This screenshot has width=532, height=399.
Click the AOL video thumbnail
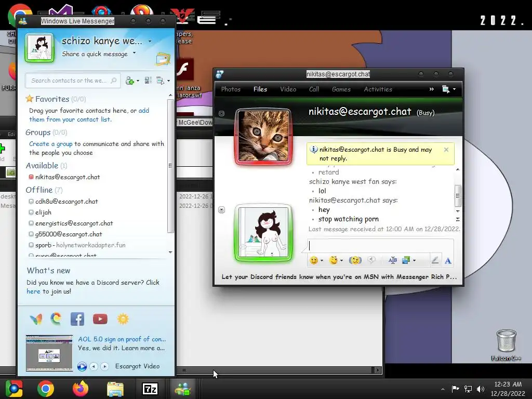(49, 353)
